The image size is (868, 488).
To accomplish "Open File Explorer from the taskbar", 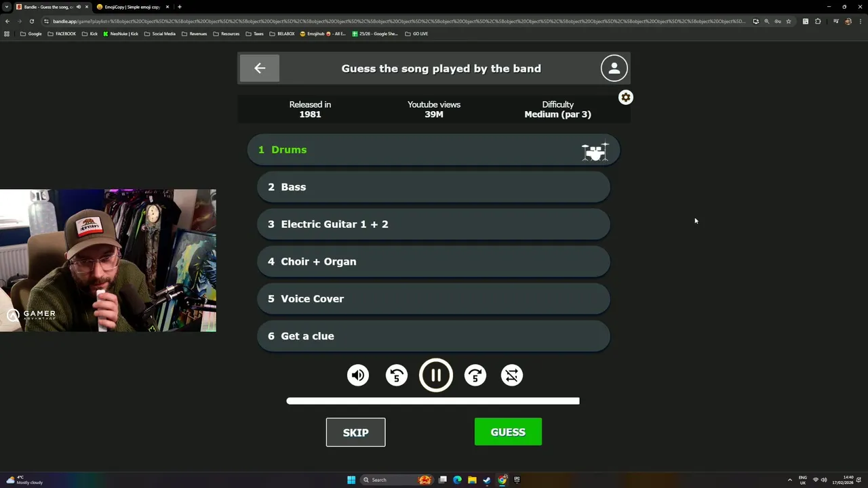I will 472,480.
